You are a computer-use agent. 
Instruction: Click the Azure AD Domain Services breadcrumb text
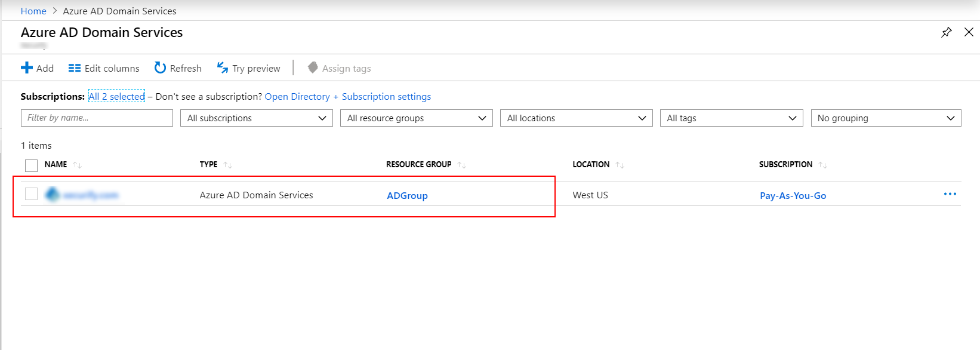click(120, 11)
